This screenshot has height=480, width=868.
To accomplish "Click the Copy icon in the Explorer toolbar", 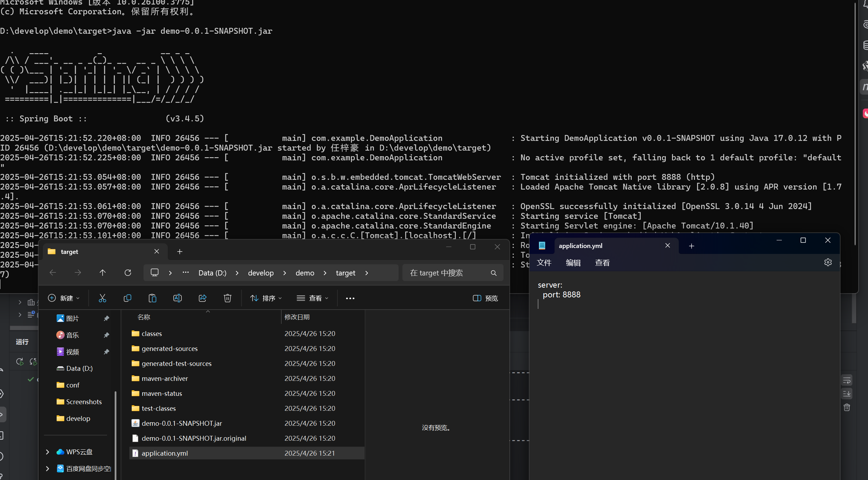I will 128,298.
